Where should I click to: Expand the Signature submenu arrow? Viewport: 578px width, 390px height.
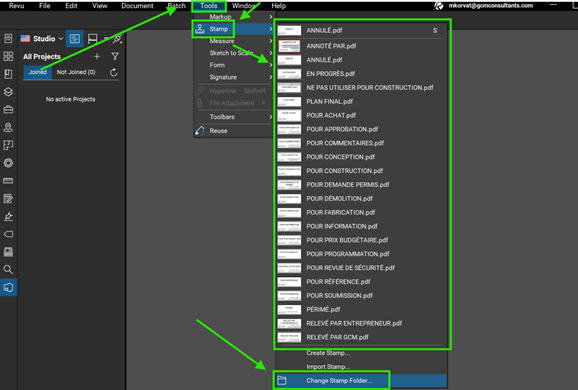point(271,77)
